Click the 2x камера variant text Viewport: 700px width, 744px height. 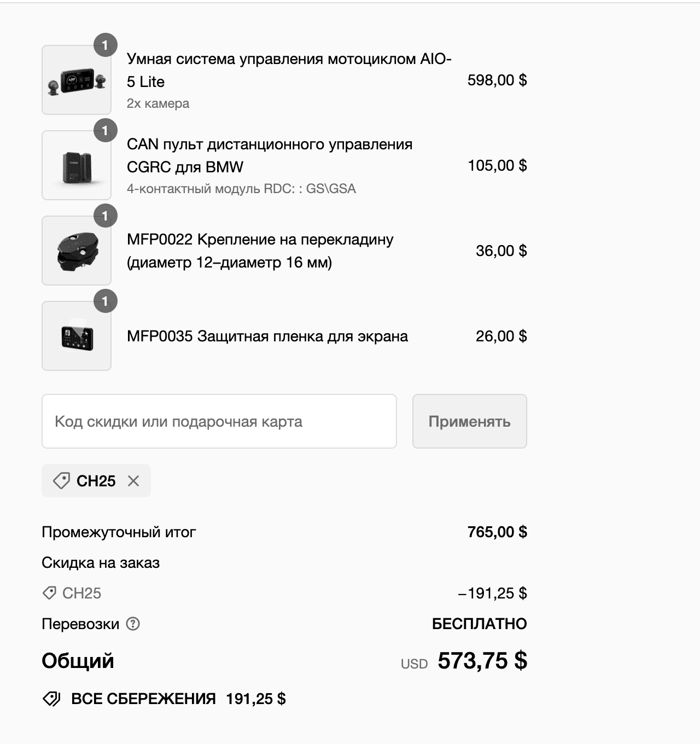[x=158, y=103]
